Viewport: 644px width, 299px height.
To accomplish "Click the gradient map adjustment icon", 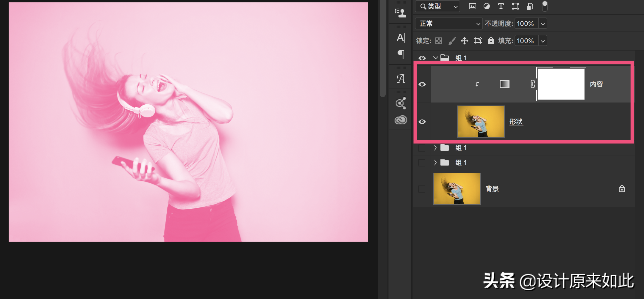I will tap(504, 84).
